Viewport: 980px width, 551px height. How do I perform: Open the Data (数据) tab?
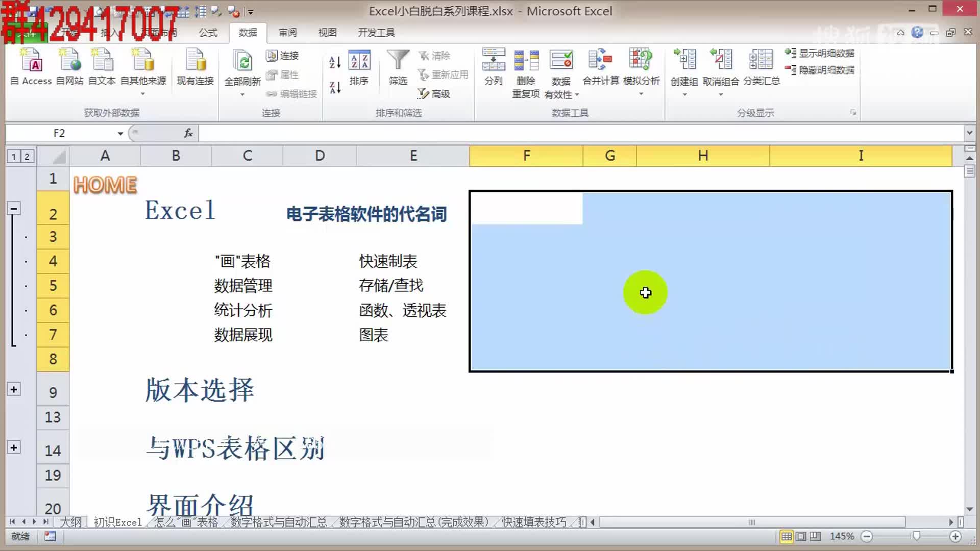coord(248,32)
